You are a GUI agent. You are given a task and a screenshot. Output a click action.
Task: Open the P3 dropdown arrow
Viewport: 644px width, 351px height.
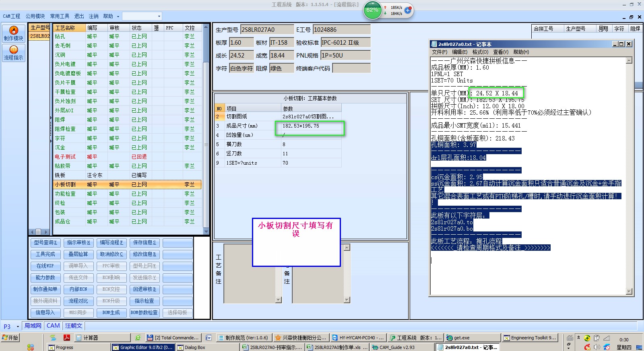coord(18,326)
